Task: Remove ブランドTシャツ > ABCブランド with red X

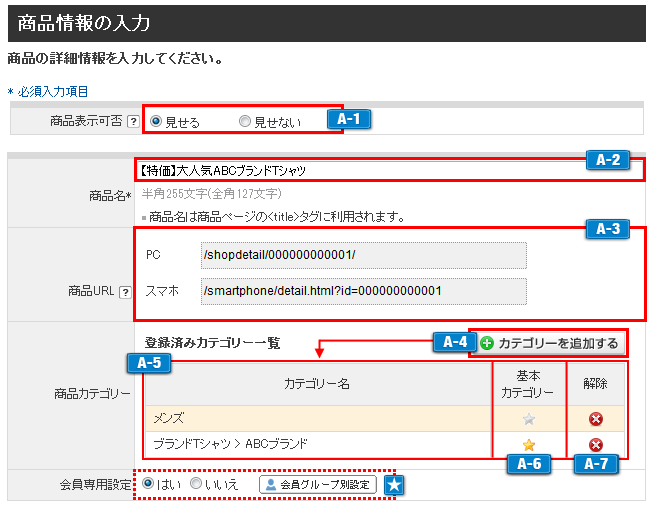Action: tap(596, 444)
